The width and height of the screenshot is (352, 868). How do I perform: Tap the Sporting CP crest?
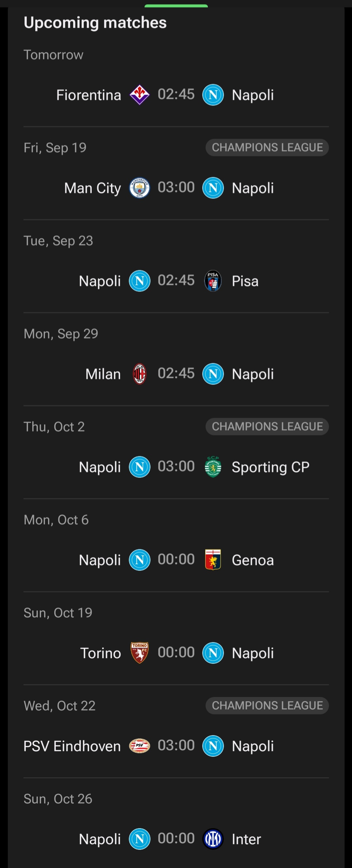click(213, 467)
